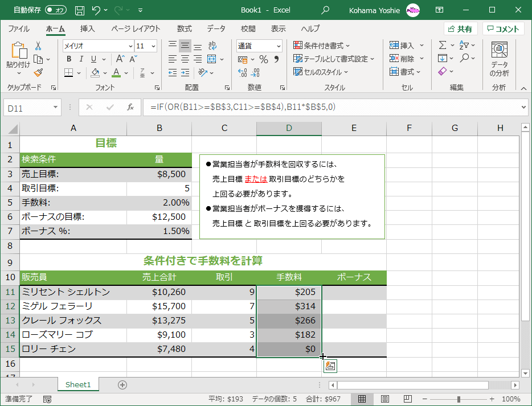Click the Save icon in title bar
The height and width of the screenshot is (406, 532).
80,10
